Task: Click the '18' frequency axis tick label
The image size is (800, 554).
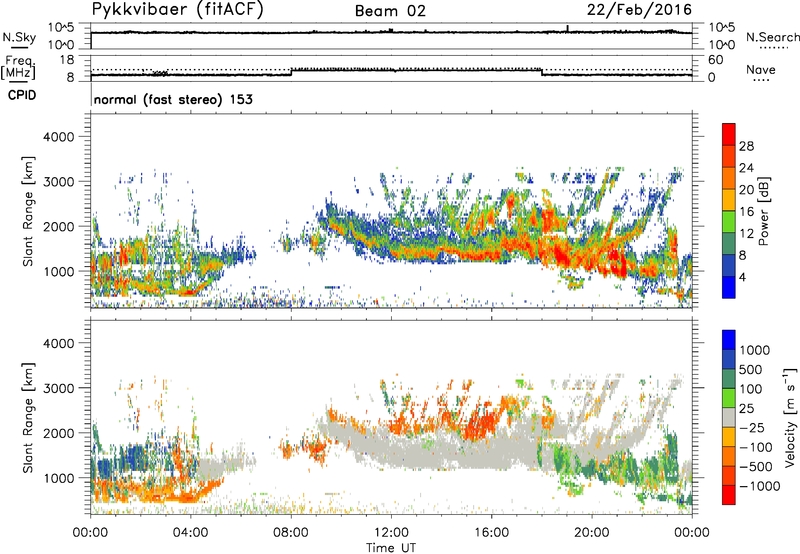Action: pos(67,60)
